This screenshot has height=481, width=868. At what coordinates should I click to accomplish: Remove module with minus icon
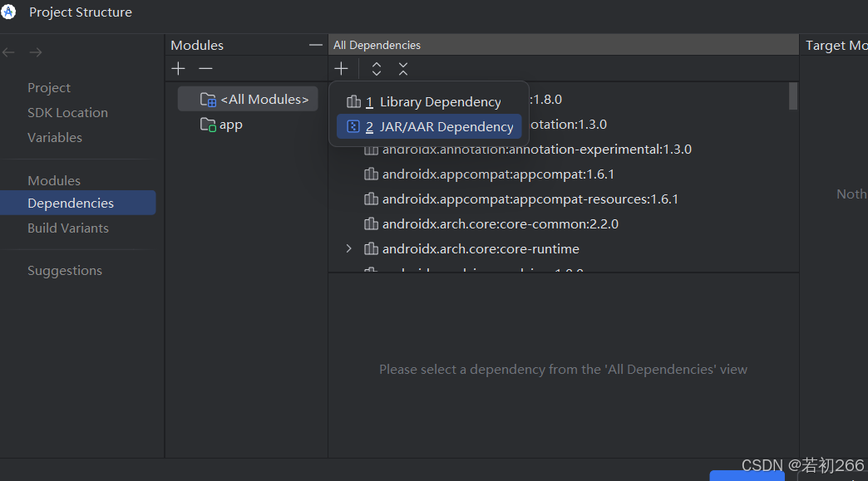[205, 69]
